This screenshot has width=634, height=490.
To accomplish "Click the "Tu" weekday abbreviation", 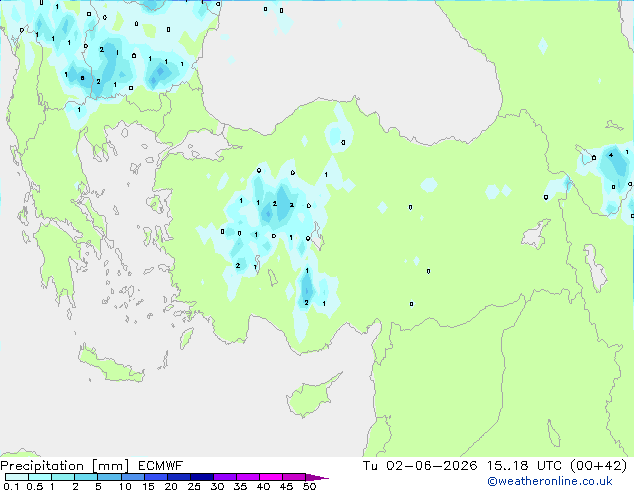I will 370,466.
